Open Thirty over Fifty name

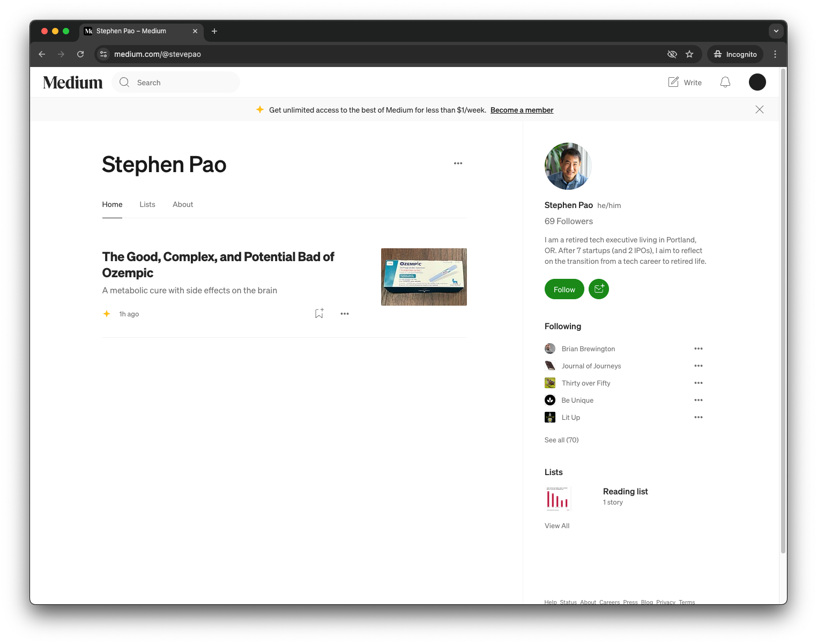pos(586,383)
